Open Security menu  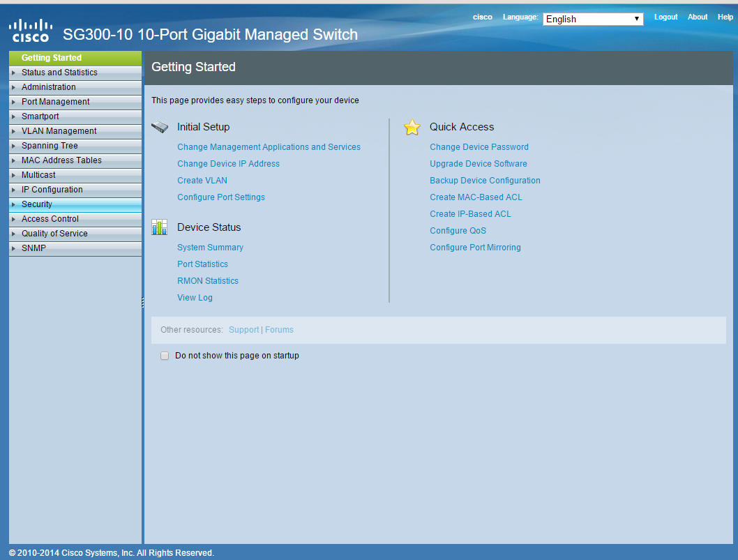pyautogui.click(x=75, y=204)
